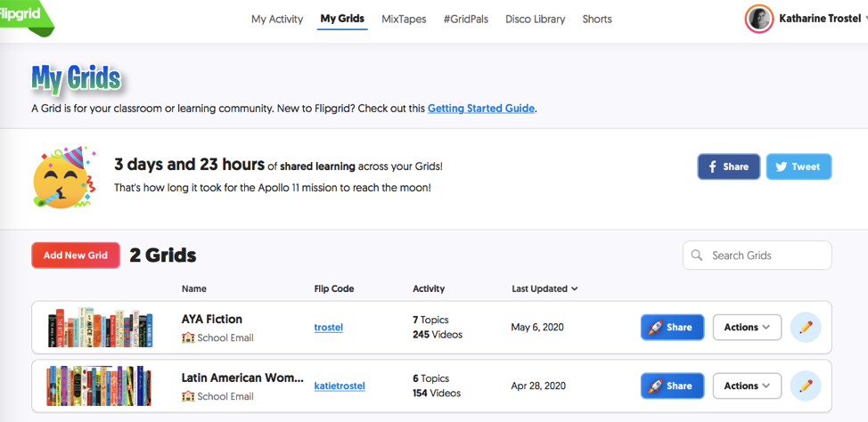Switch to the MixTapes tab
The width and height of the screenshot is (868, 422).
[404, 19]
